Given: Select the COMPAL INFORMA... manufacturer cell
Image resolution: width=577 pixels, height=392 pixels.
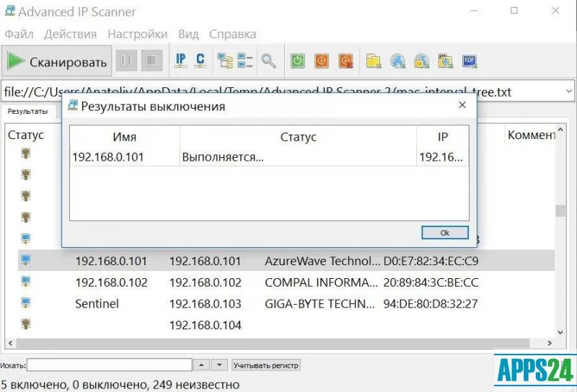Looking at the screenshot, I should click(x=321, y=282).
